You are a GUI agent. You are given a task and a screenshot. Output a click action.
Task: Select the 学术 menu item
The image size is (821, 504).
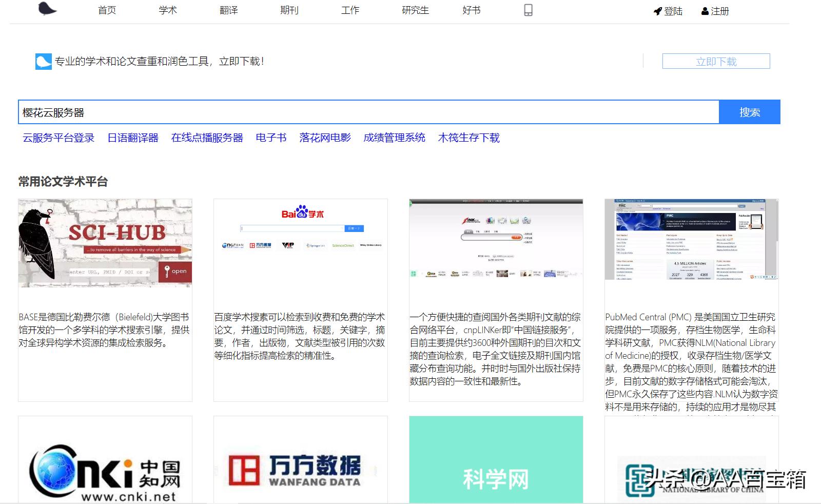pos(167,9)
